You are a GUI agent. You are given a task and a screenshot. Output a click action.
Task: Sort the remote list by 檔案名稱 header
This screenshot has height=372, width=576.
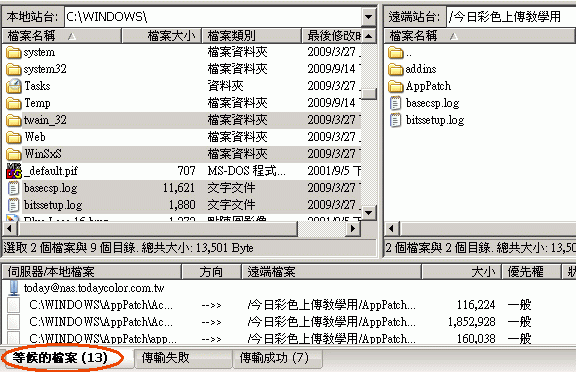point(479,36)
